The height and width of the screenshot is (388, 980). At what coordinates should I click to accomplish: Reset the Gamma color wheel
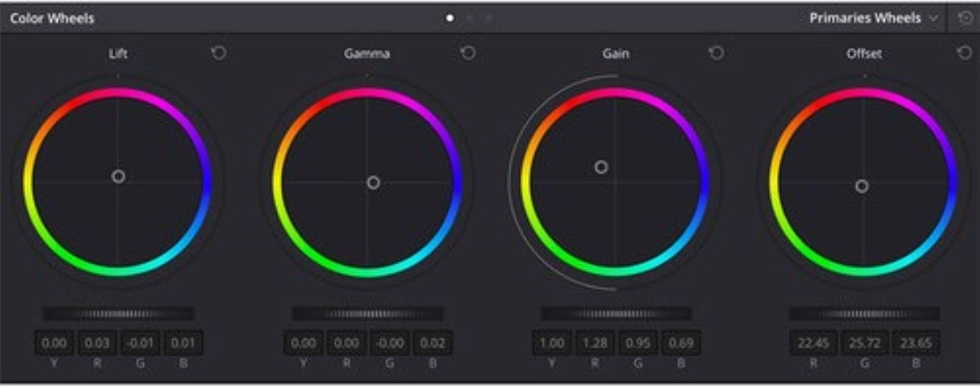click(468, 54)
